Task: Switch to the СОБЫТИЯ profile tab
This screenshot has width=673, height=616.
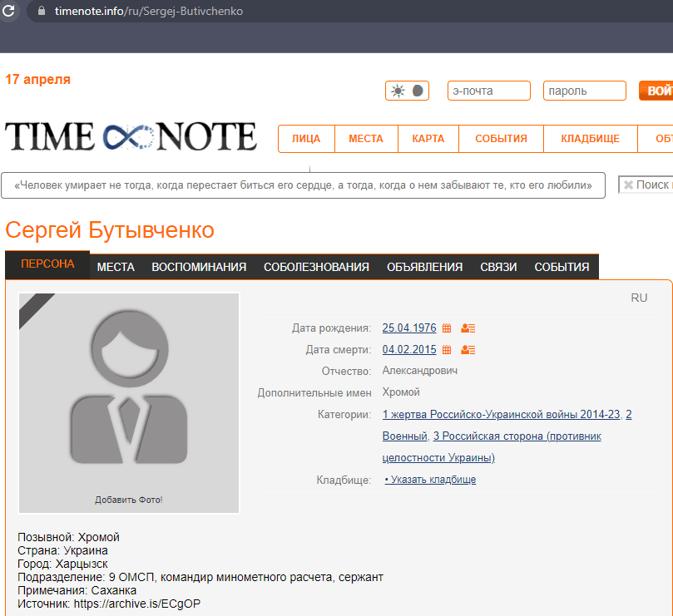Action: tap(562, 267)
